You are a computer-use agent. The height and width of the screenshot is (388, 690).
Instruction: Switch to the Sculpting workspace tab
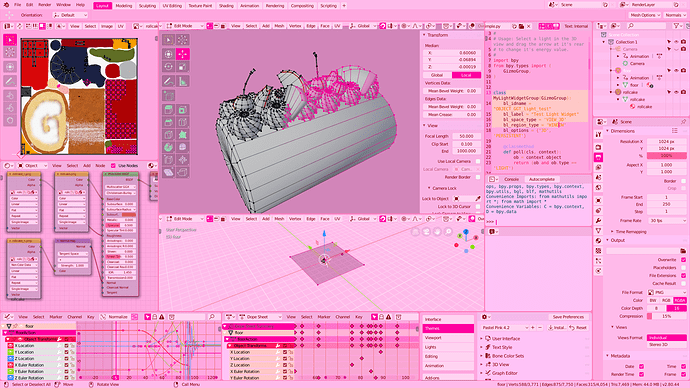(x=147, y=6)
